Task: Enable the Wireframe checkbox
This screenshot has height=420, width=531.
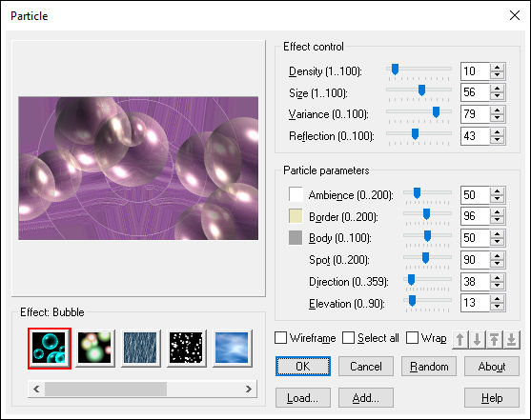Action: [280, 337]
